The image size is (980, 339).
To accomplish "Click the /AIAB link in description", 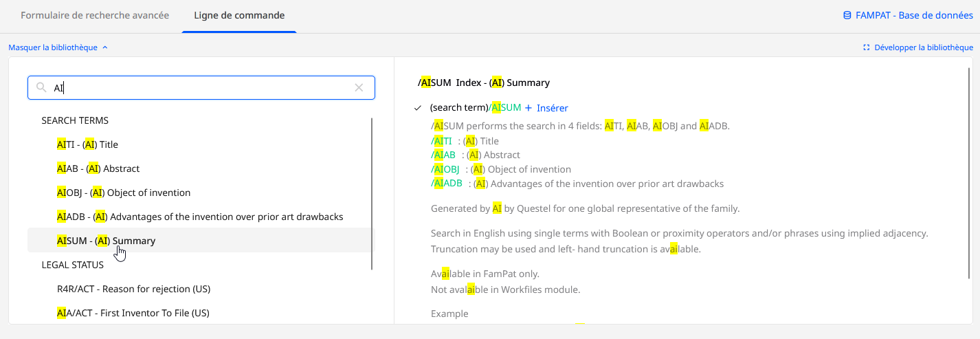I will click(443, 155).
